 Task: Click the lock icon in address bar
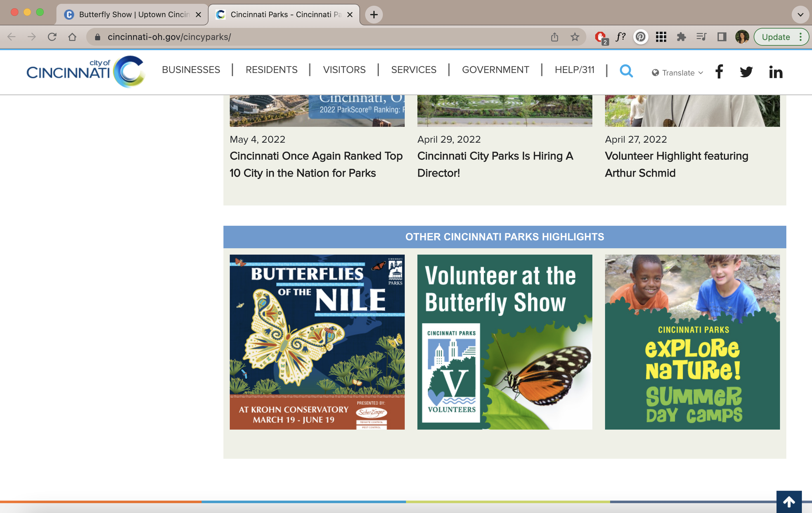pos(97,37)
